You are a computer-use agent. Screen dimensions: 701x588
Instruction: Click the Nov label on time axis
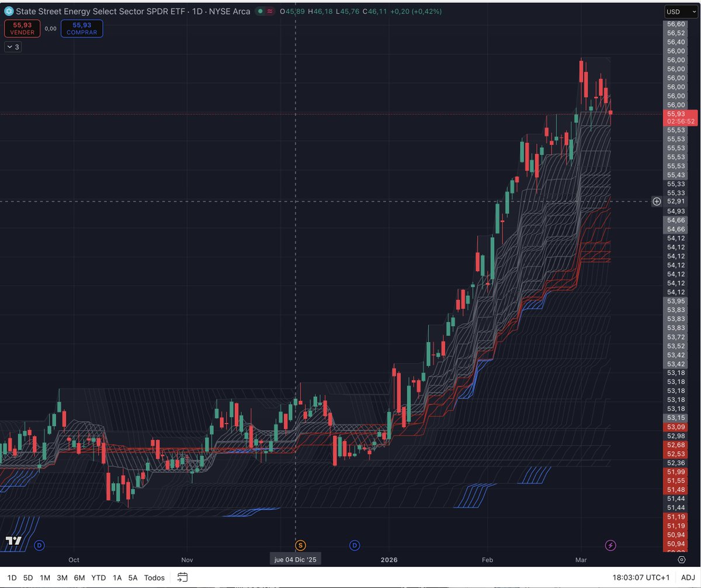[x=187, y=559]
